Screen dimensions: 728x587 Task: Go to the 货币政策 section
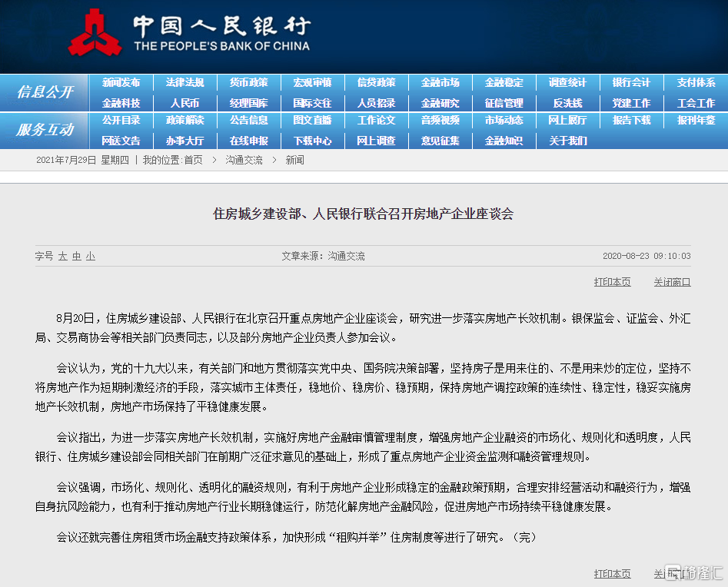[x=248, y=83]
